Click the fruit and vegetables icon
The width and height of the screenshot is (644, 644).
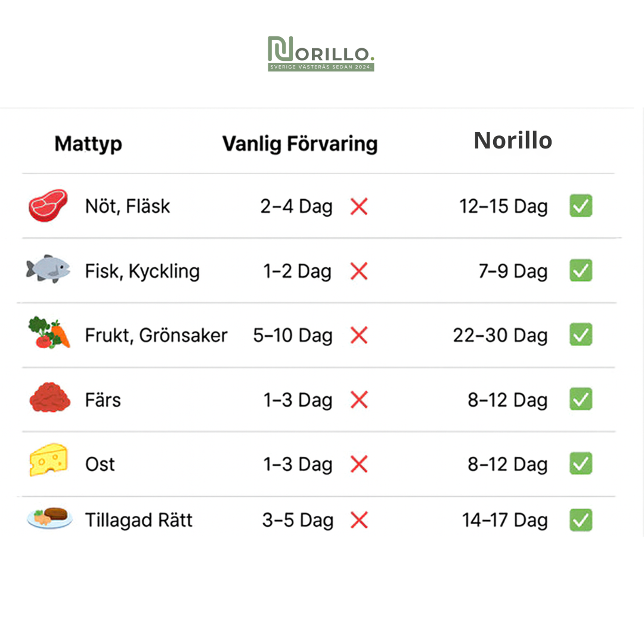(x=49, y=333)
